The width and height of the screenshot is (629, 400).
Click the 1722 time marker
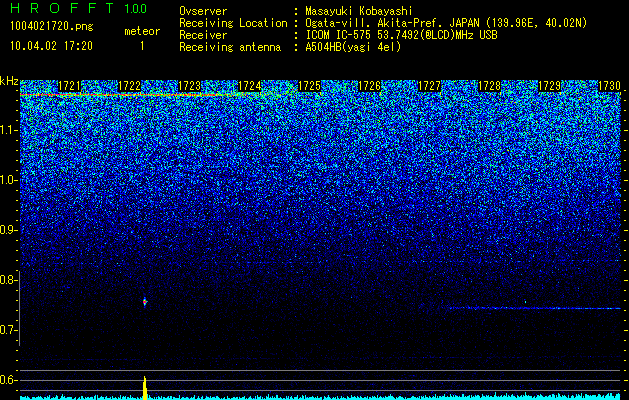[130, 86]
